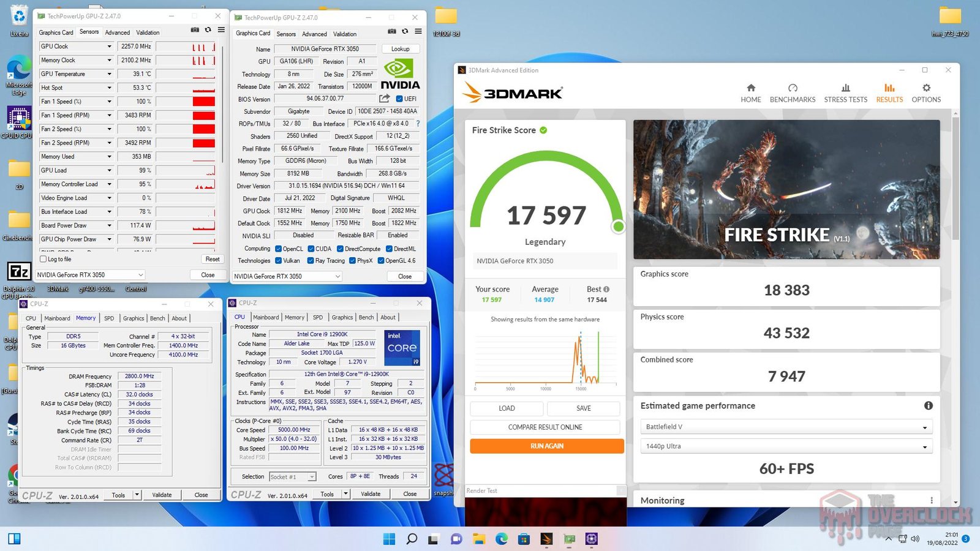Click the question mark beside Bus Interface
This screenshot has width=980, height=551.
pyautogui.click(x=418, y=124)
